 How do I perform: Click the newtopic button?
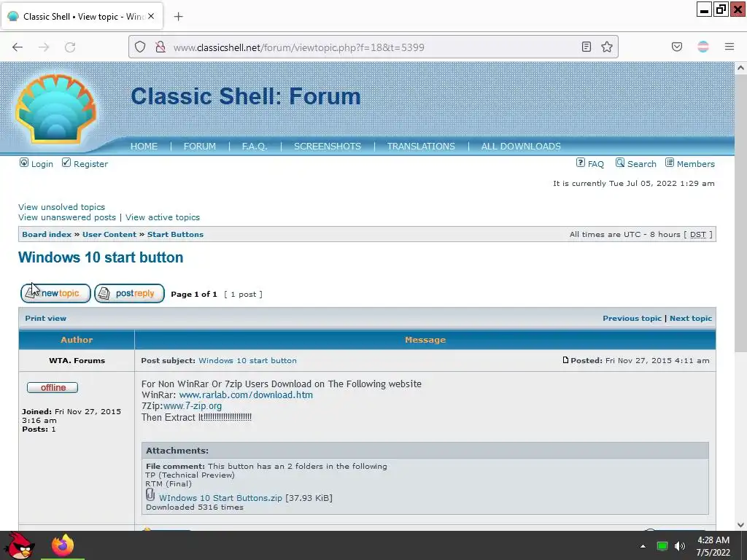(x=55, y=293)
